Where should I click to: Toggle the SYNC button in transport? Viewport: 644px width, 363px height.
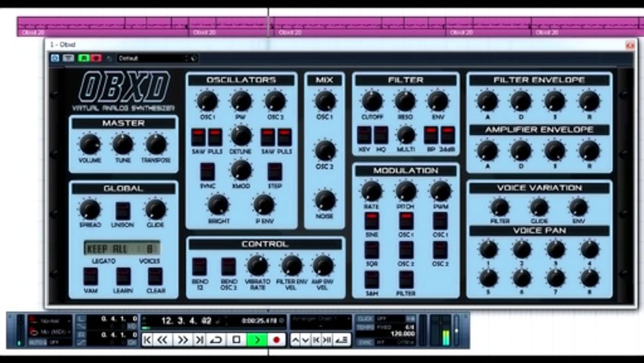click(365, 341)
